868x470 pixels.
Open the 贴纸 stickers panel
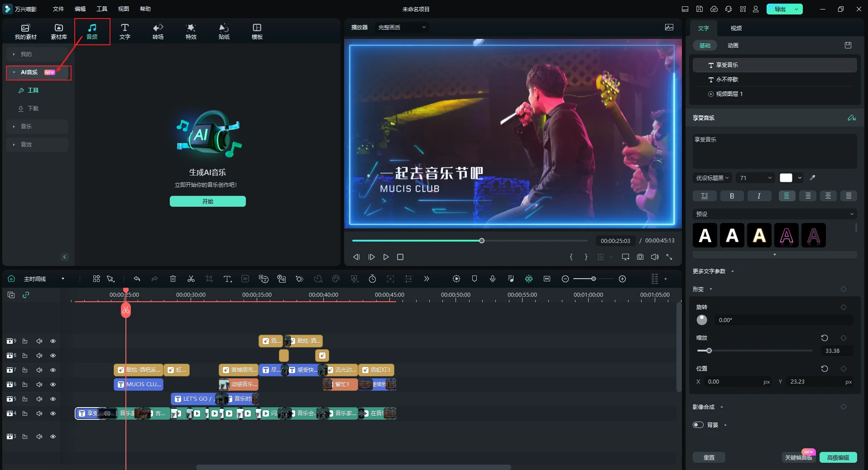click(224, 32)
